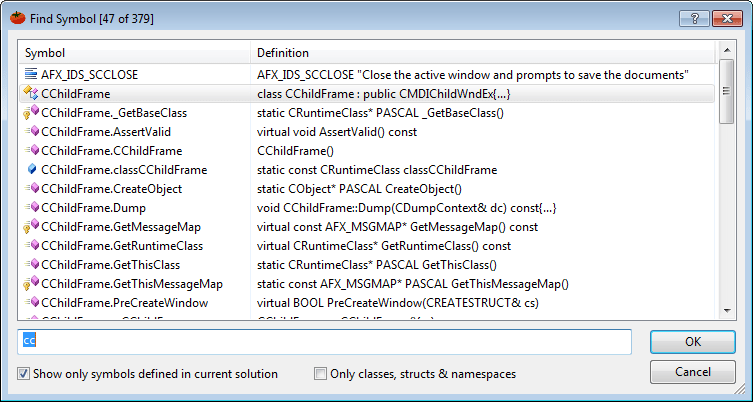Click the method icon beside CChildFrame.Dump

[31, 207]
